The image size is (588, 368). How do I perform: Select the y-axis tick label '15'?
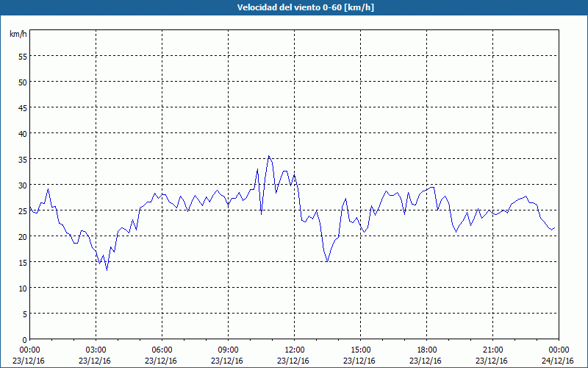[23, 263]
